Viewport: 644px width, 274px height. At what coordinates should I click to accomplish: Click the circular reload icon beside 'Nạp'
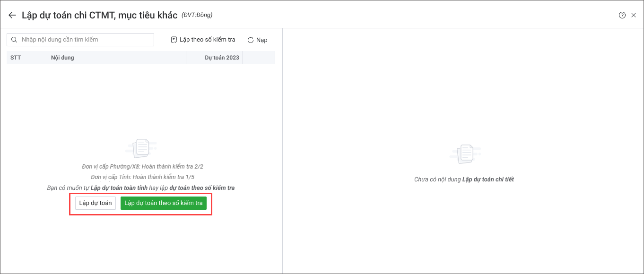[x=251, y=40]
